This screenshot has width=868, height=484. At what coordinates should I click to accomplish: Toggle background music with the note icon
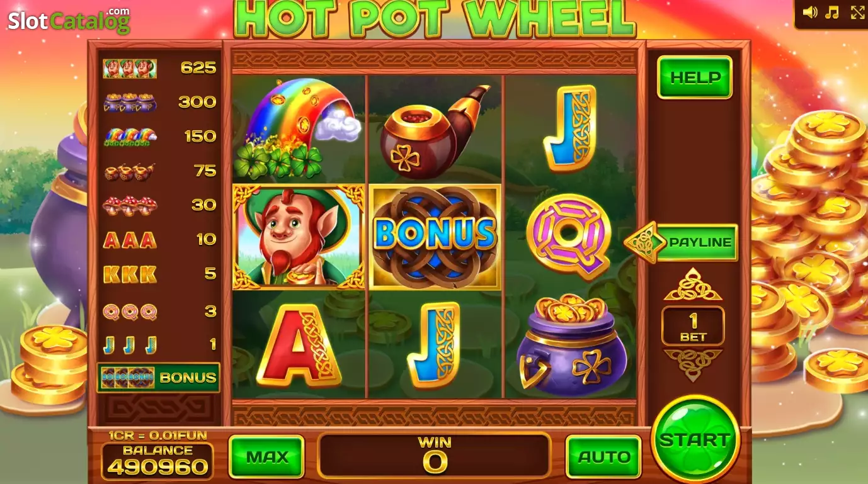tap(832, 12)
